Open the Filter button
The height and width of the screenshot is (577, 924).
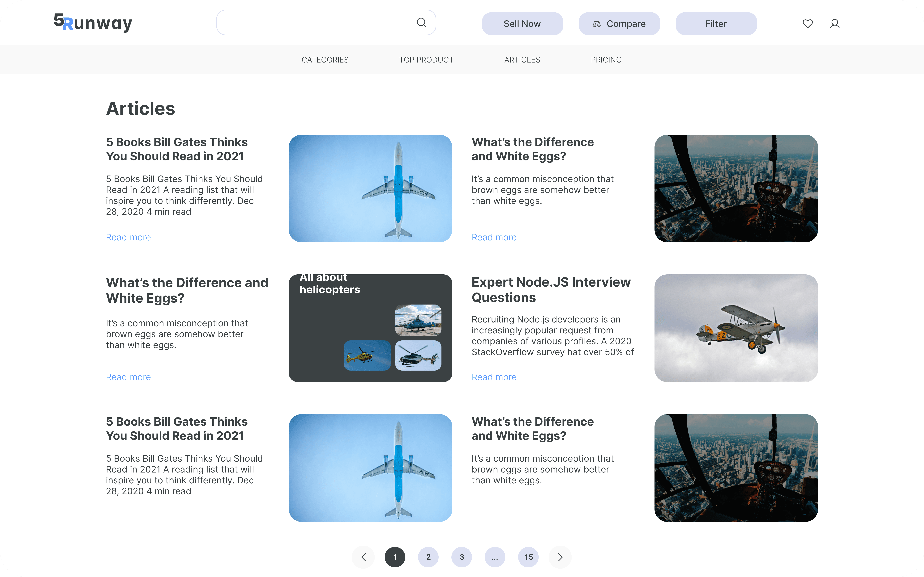click(716, 24)
